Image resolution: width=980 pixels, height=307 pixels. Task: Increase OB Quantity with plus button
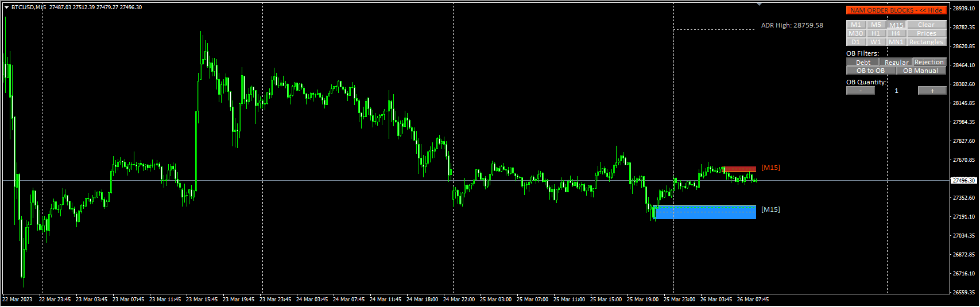932,91
